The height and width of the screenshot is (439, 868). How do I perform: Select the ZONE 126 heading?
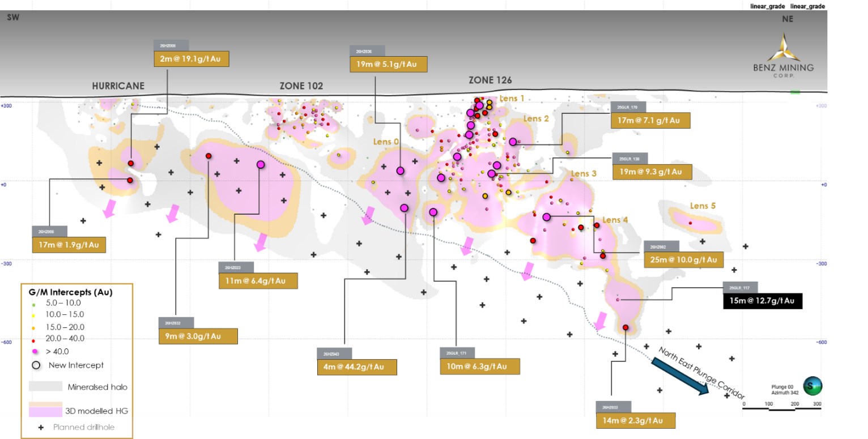click(x=490, y=80)
